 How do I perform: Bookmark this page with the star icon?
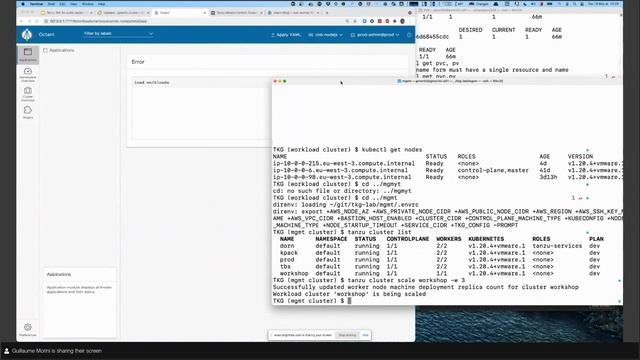tap(355, 21)
